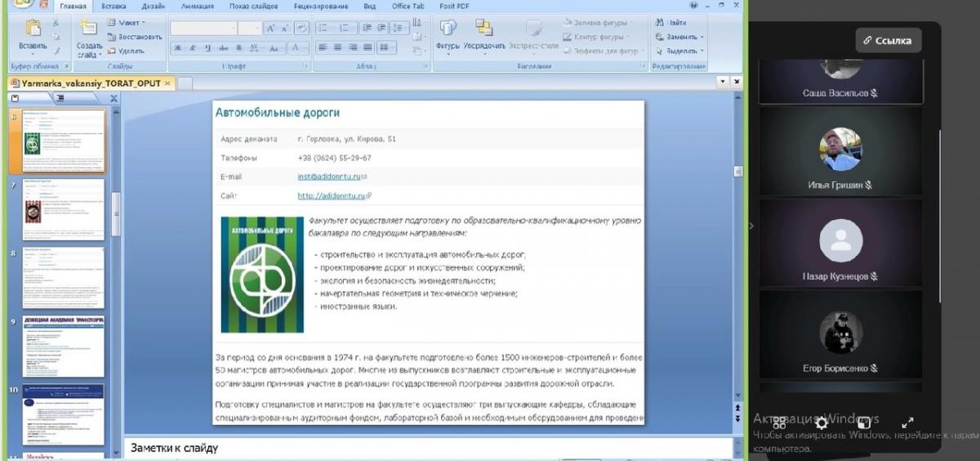Click the grid layout icon in call panel
980x461 pixels.
[x=779, y=423]
